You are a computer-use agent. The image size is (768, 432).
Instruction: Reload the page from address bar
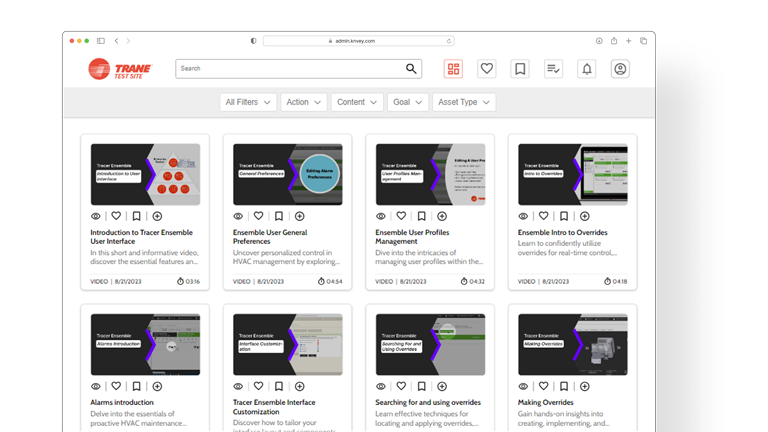(449, 41)
